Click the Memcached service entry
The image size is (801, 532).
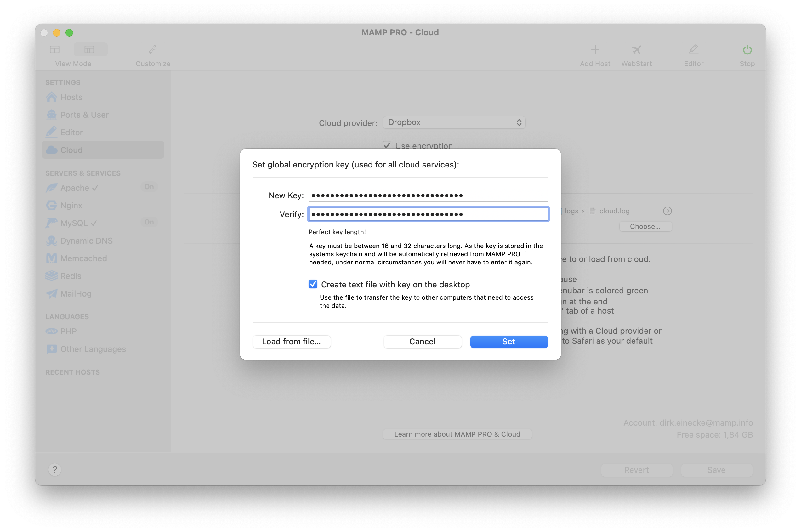click(x=83, y=258)
